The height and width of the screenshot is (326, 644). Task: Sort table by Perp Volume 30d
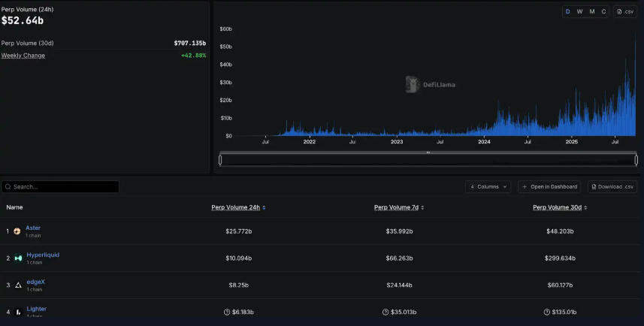coord(560,207)
